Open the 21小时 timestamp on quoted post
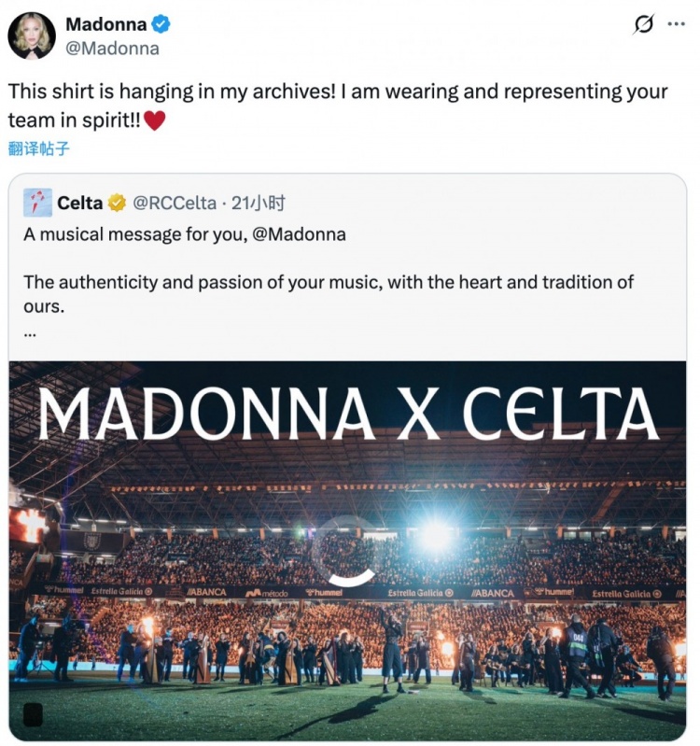This screenshot has height=746, width=700. point(259,203)
